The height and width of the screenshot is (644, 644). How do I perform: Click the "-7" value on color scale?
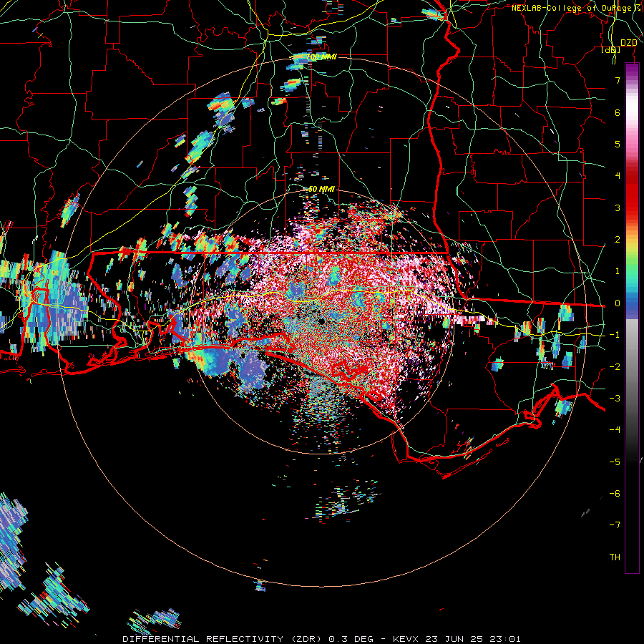click(x=615, y=525)
